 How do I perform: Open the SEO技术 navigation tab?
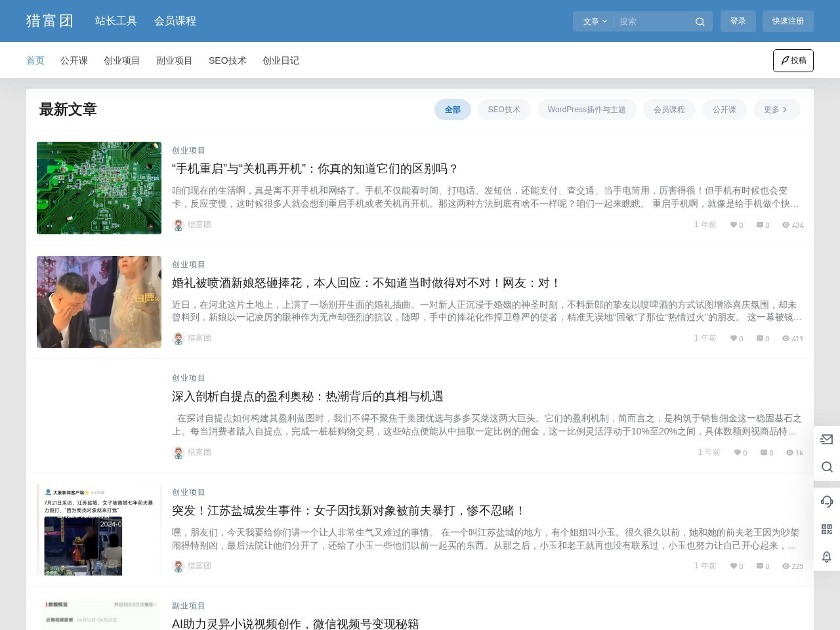click(x=228, y=60)
